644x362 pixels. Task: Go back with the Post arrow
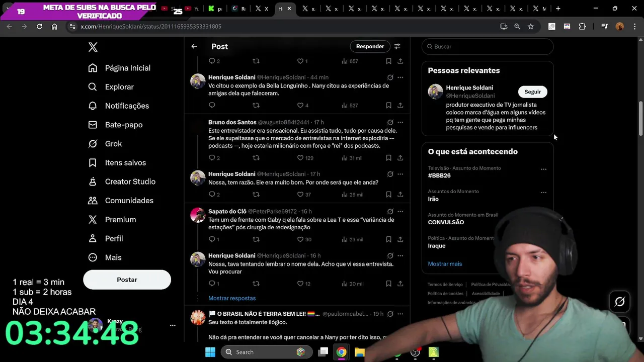click(194, 46)
